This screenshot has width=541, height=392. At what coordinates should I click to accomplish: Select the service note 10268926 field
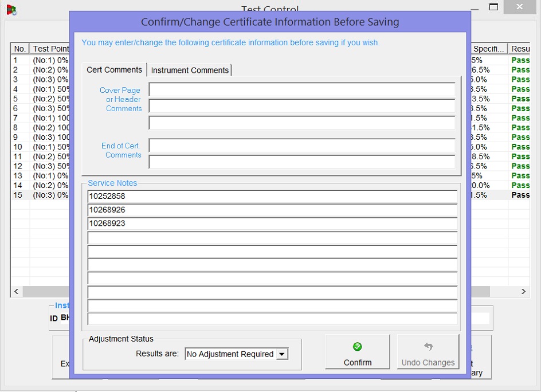[272, 210]
